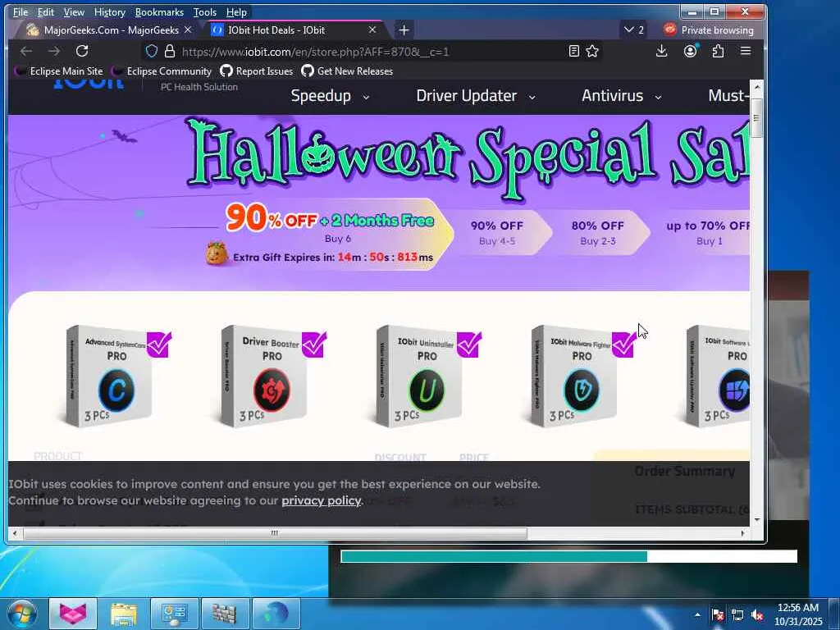Open the hamburger application menu

click(x=745, y=51)
